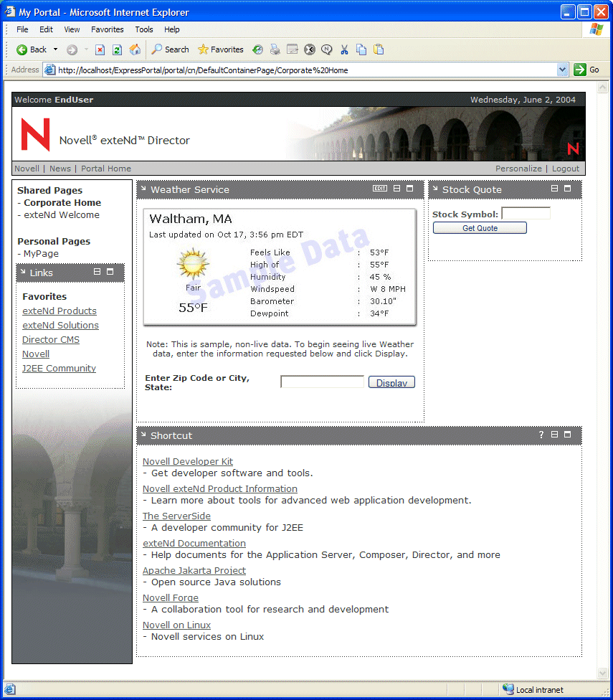This screenshot has height=700, width=613.
Task: Click the Display weather button
Action: pos(391,382)
